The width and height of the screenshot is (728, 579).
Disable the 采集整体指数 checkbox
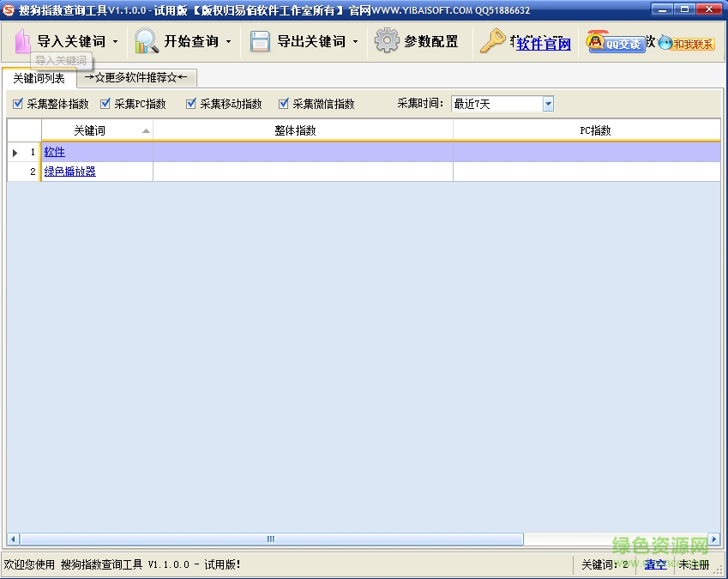[x=19, y=103]
